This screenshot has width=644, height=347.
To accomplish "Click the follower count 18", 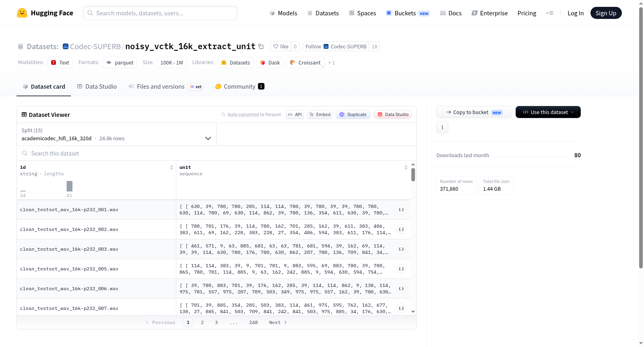I will [x=374, y=46].
